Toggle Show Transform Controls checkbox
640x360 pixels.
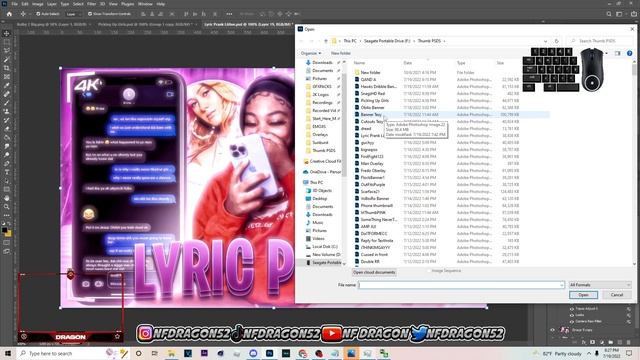(90, 14)
